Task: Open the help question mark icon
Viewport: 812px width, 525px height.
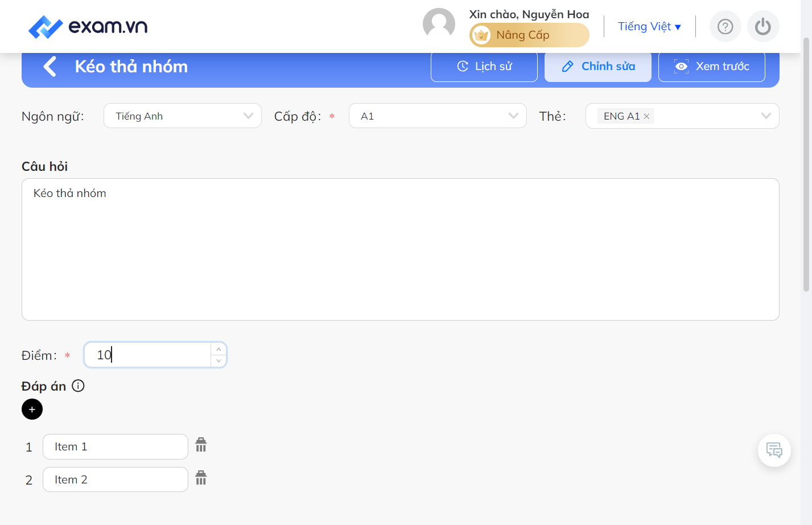Action: (725, 26)
